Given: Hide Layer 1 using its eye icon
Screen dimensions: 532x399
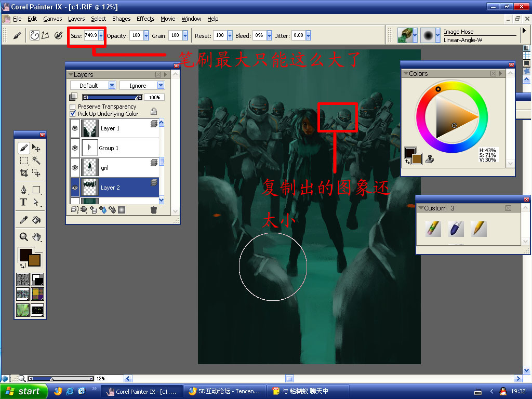Looking at the screenshot, I should pyautogui.click(x=75, y=128).
